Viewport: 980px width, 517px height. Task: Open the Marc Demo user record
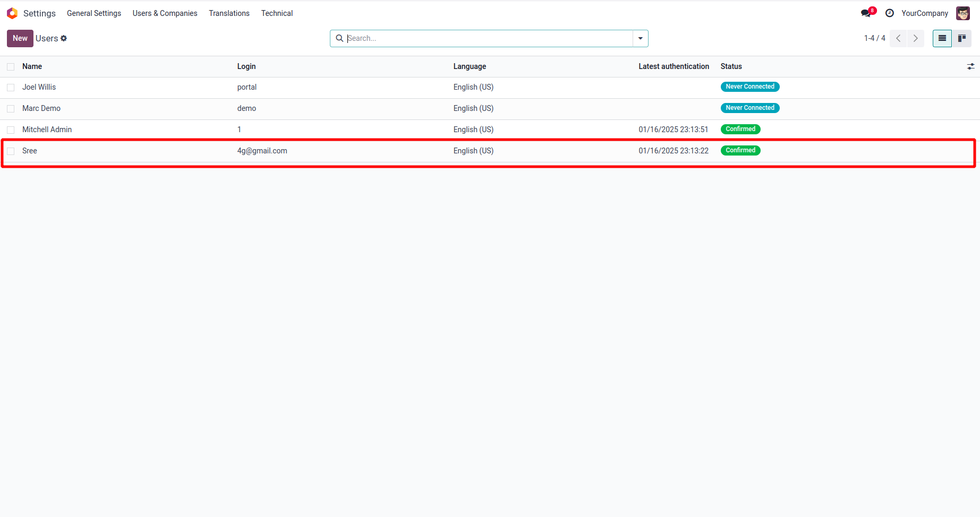tap(41, 108)
